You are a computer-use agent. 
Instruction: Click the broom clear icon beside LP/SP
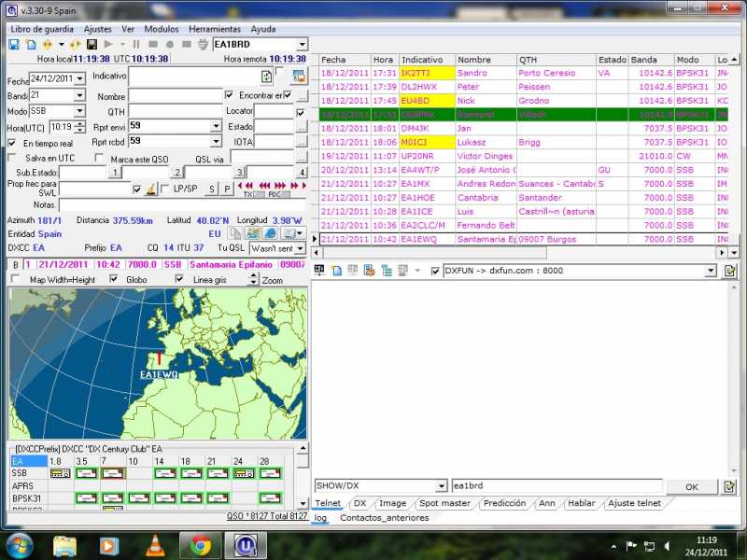(150, 189)
